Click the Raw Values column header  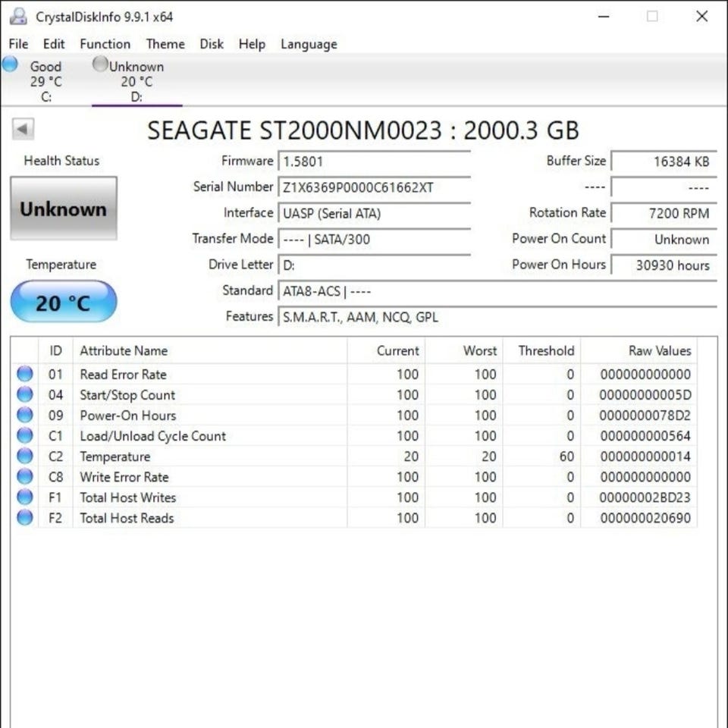click(639, 350)
